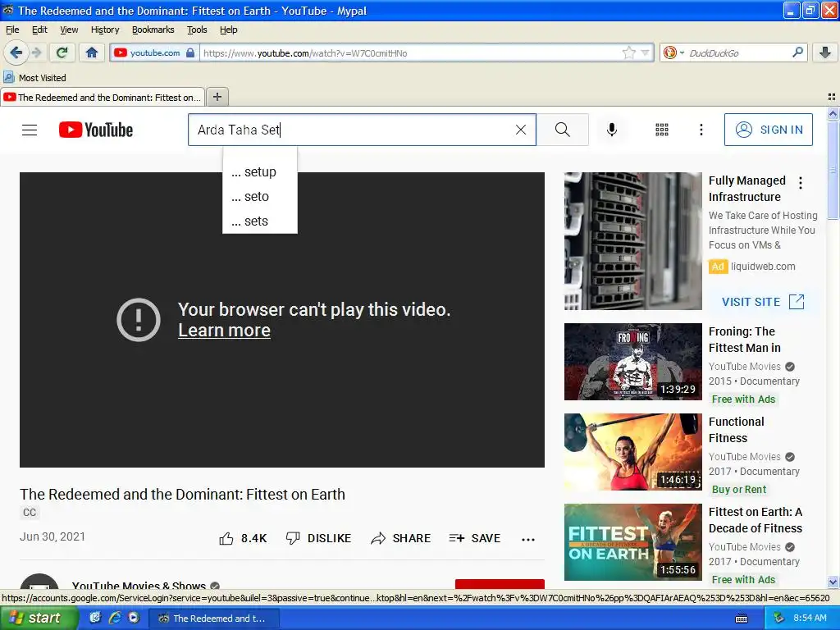The image size is (840, 630).
Task: Open Froning: The Fittest Man in title
Action: pyautogui.click(x=745, y=340)
